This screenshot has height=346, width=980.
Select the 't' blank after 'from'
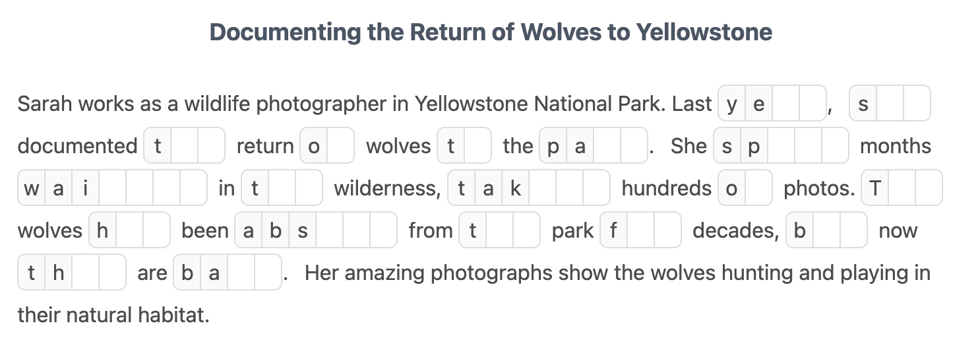(499, 230)
